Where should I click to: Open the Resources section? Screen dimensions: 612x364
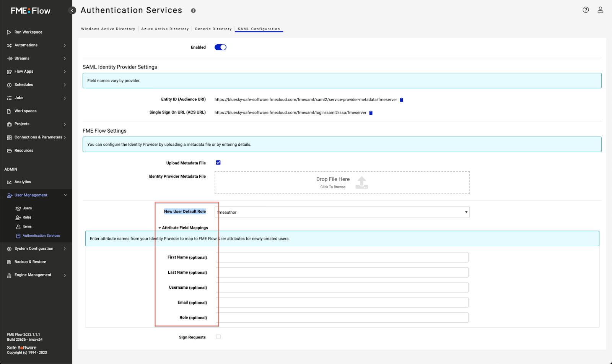[x=23, y=150]
